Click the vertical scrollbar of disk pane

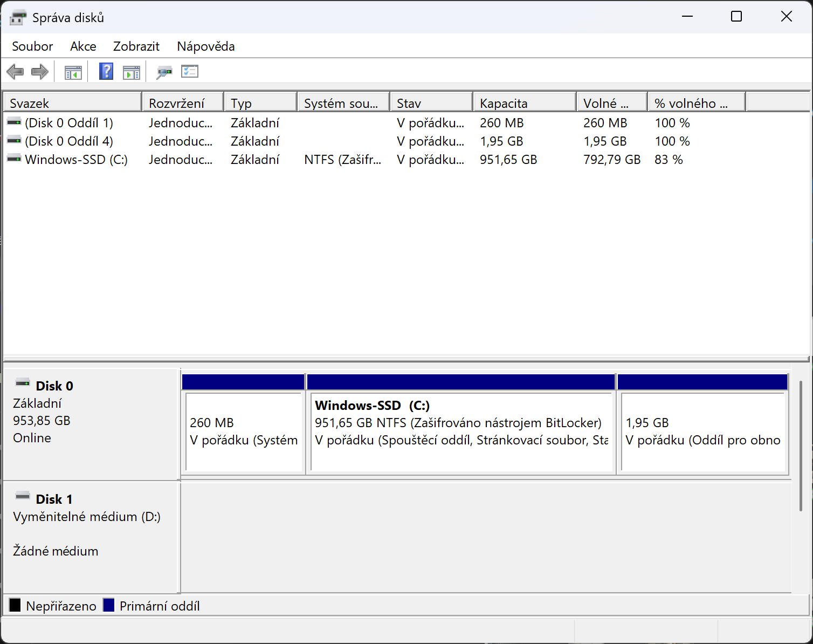click(801, 446)
